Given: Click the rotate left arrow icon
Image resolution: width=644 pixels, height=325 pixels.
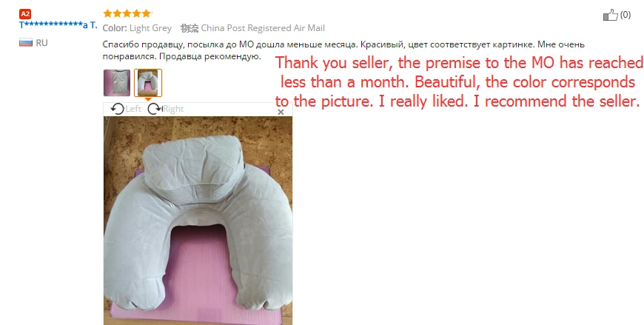Looking at the screenshot, I should tap(118, 109).
